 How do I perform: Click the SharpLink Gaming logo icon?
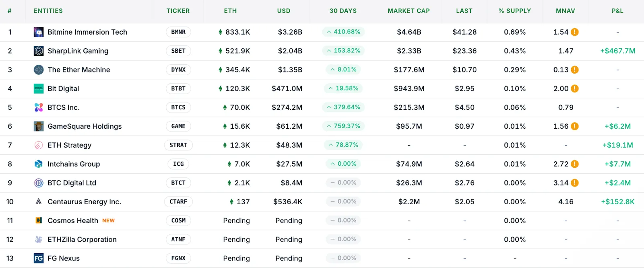pyautogui.click(x=39, y=51)
